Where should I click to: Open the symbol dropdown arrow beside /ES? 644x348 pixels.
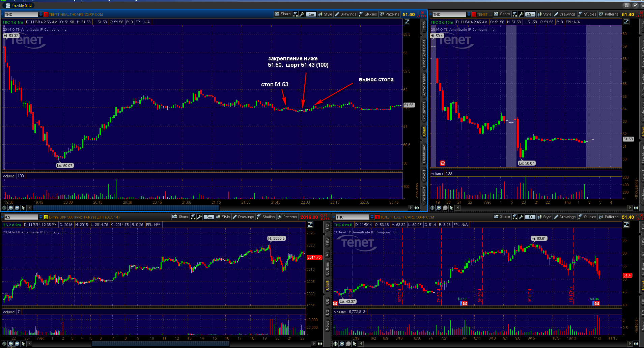point(41,217)
